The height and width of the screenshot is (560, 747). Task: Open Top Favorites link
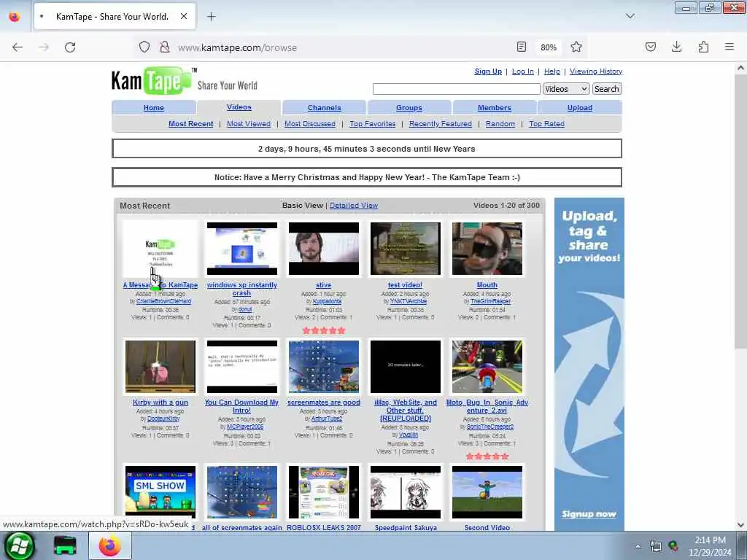click(373, 124)
